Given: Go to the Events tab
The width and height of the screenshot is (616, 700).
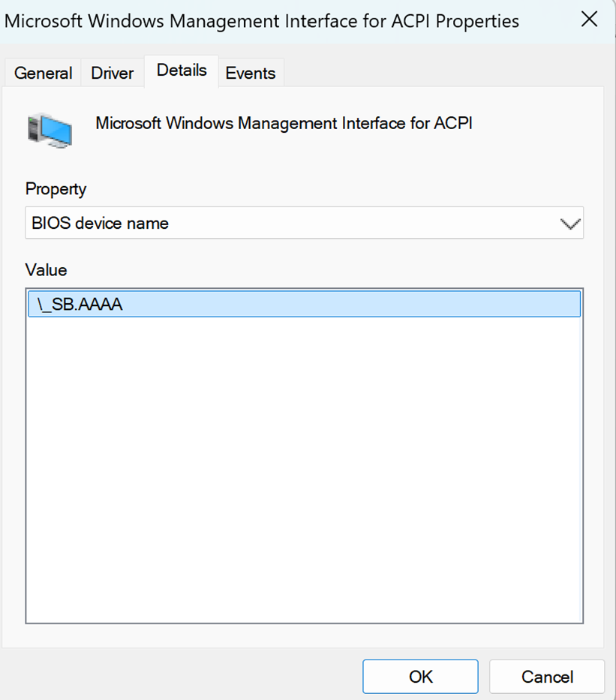Looking at the screenshot, I should tap(251, 73).
